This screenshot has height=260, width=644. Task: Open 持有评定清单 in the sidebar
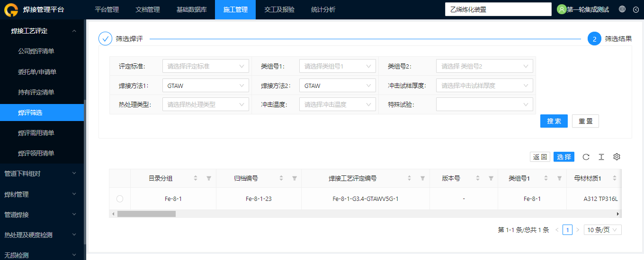point(42,92)
